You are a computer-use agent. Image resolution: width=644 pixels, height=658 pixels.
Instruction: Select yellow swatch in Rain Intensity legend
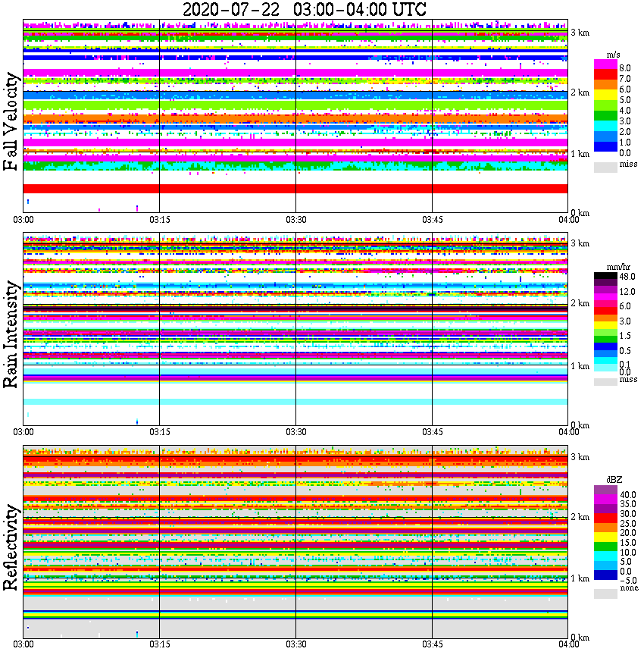tap(605, 324)
